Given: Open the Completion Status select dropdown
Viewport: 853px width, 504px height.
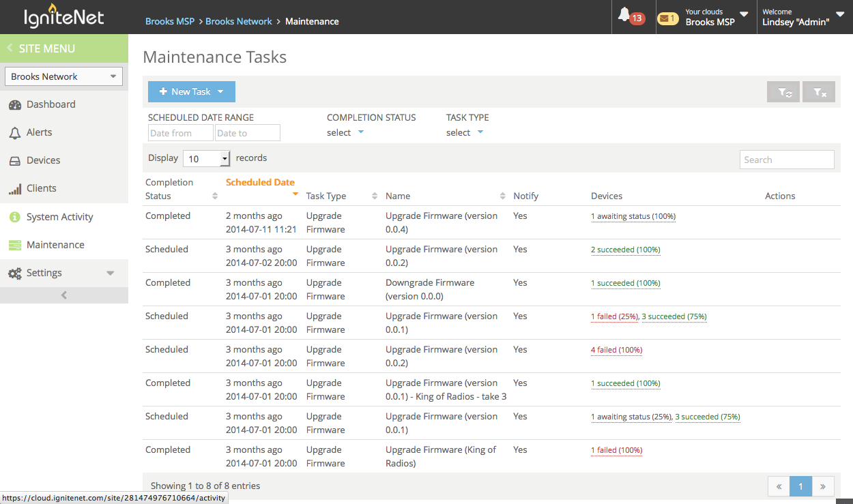Looking at the screenshot, I should (x=345, y=132).
